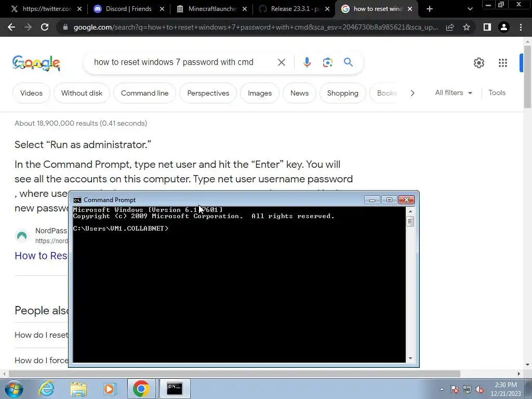Go to Google home via logo
Viewport: 532px width, 399px height.
(36, 63)
